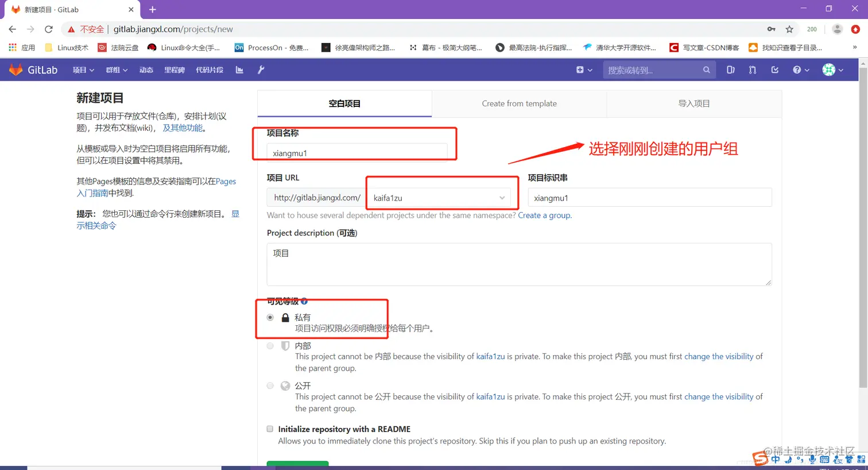Open the Chrome profile avatar icon
Screen dimensions: 868x470
point(837,29)
